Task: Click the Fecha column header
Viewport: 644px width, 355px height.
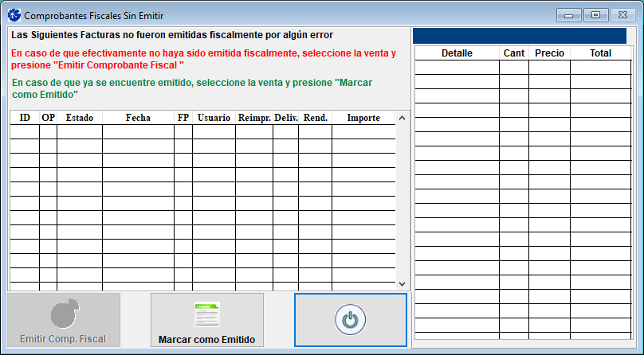Action: point(138,118)
